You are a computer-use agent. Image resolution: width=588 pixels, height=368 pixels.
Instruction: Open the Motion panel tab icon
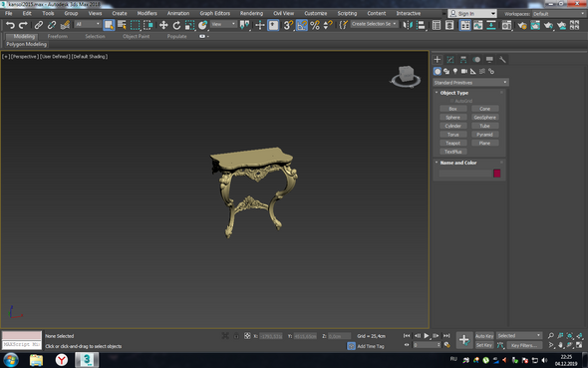[476, 60]
